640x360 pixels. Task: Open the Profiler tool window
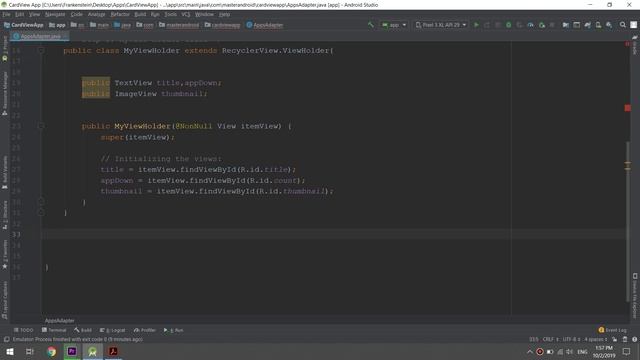(145, 330)
